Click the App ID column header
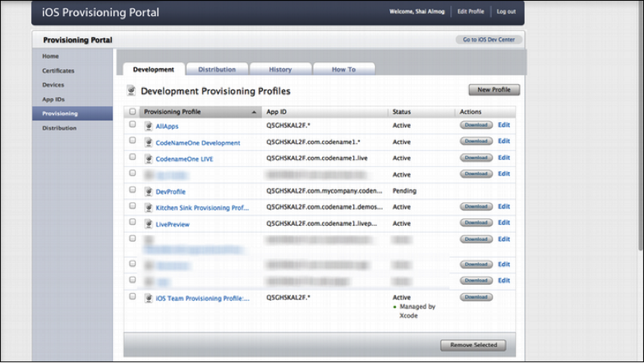644x363 pixels. click(x=277, y=111)
